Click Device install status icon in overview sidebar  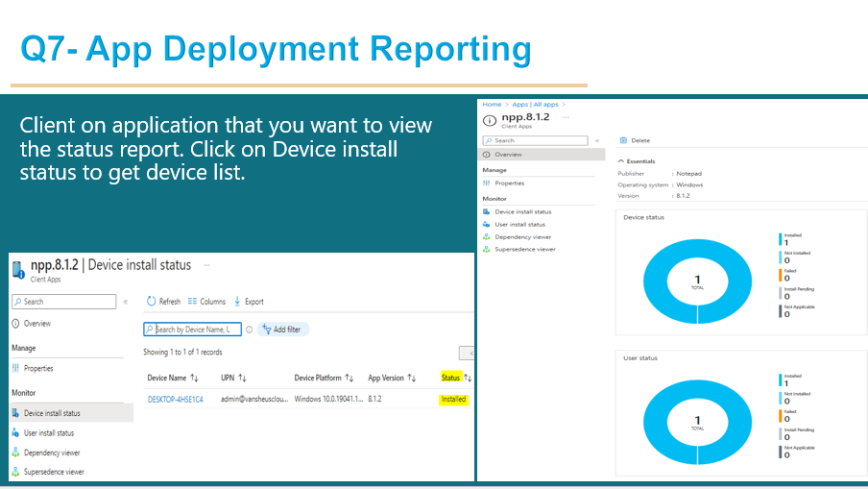click(486, 211)
